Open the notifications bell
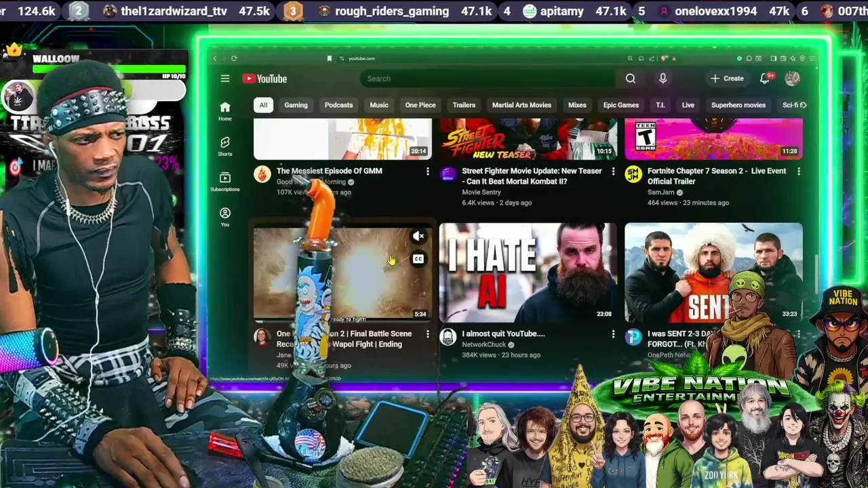Screen dimensions: 868x488 click(765, 79)
